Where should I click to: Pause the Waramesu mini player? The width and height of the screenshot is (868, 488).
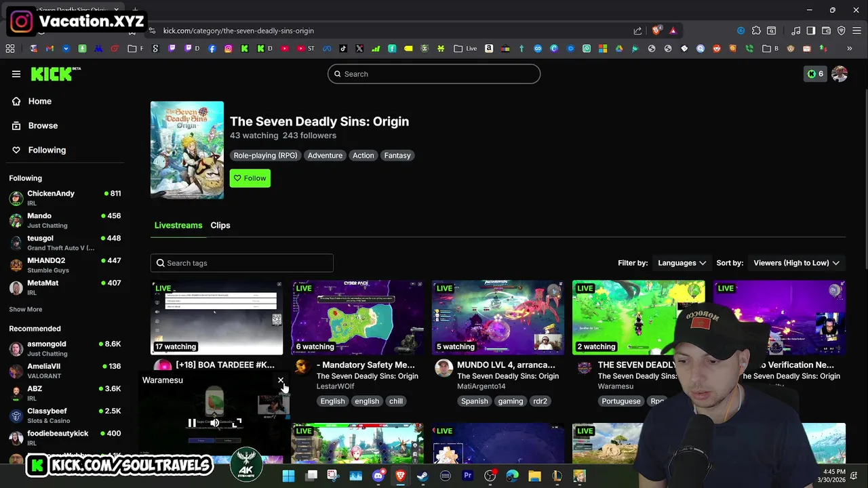tap(192, 423)
